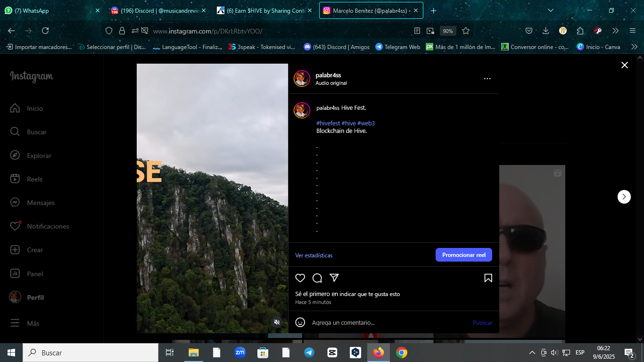This screenshot has height=362, width=644.
Task: Open File Explorer from taskbar
Action: tap(194, 353)
